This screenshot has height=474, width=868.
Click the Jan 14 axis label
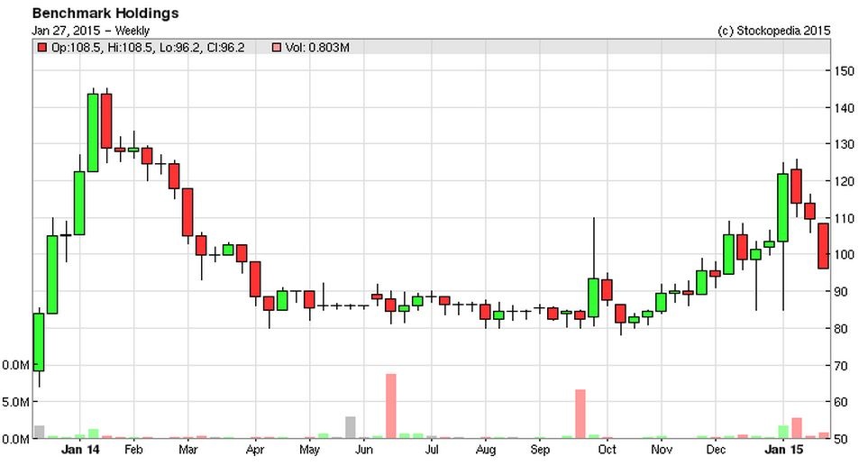(x=80, y=449)
